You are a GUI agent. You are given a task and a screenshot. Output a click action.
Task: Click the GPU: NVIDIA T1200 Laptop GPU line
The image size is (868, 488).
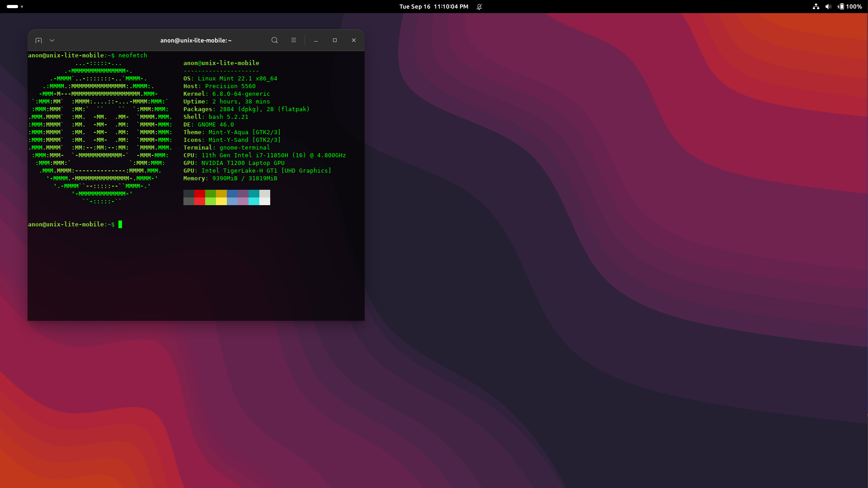234,163
